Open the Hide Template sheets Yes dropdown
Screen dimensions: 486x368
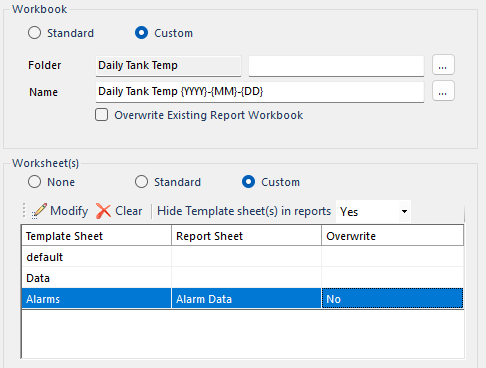point(373,211)
